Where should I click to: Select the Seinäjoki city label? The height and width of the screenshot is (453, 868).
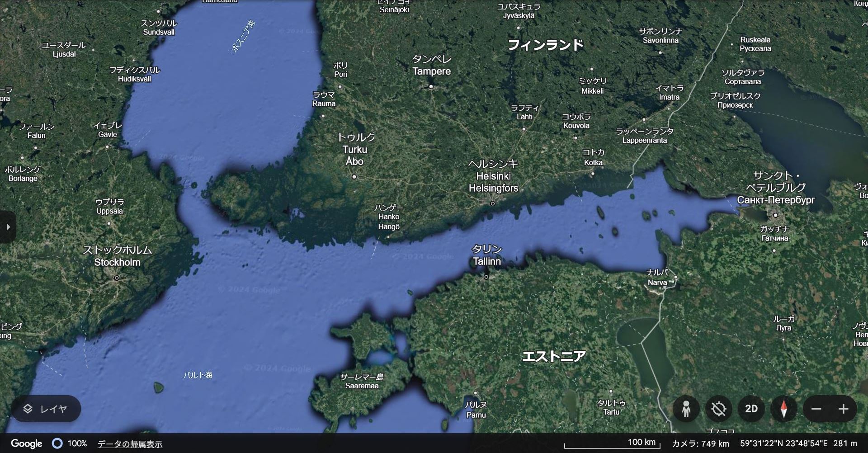(x=394, y=6)
